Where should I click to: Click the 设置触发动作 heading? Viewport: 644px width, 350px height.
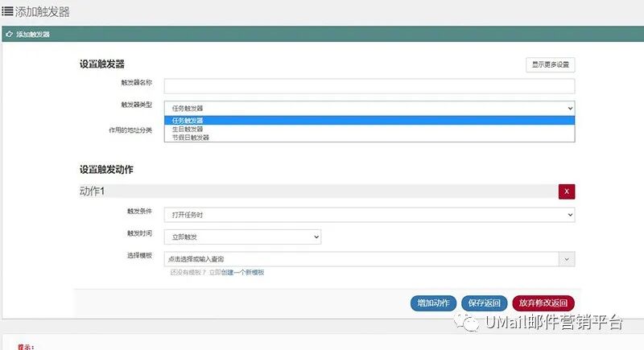(x=106, y=170)
